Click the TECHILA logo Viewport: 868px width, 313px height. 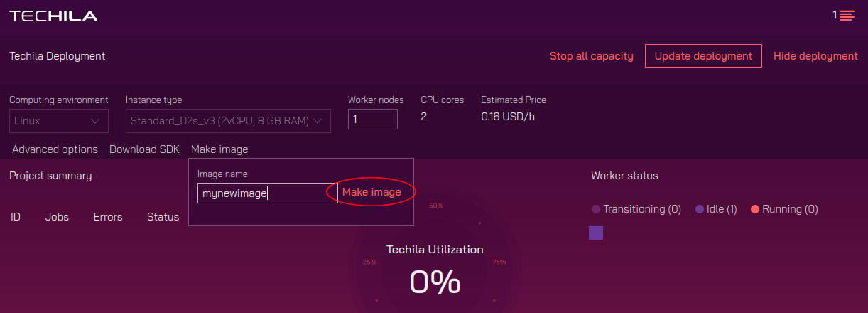53,16
